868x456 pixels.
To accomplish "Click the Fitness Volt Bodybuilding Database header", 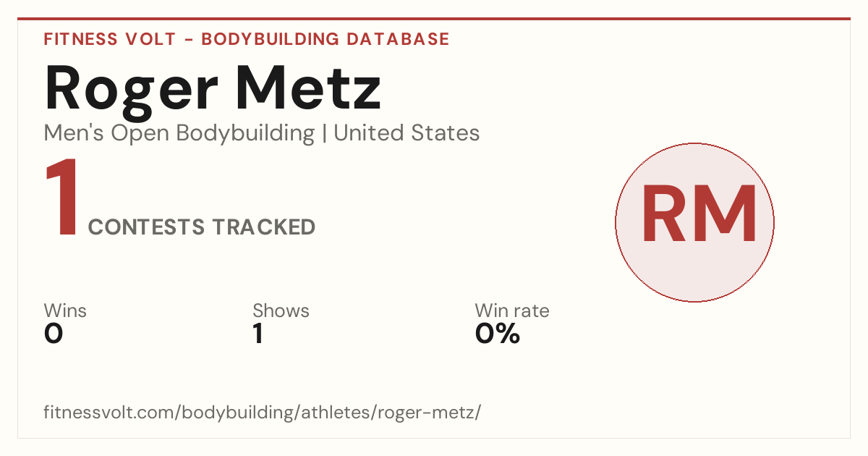I will tap(247, 39).
